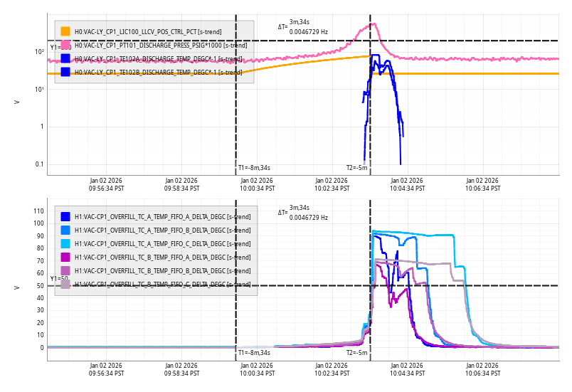This screenshot has height=392, width=572.
Task: Click the T2=-5m cursor label in top plot
Action: pos(357,168)
